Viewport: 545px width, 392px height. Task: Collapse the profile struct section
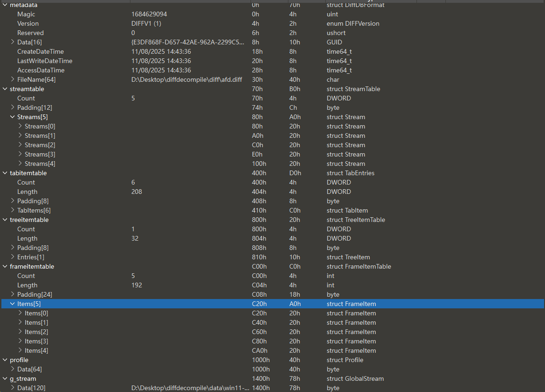point(5,360)
